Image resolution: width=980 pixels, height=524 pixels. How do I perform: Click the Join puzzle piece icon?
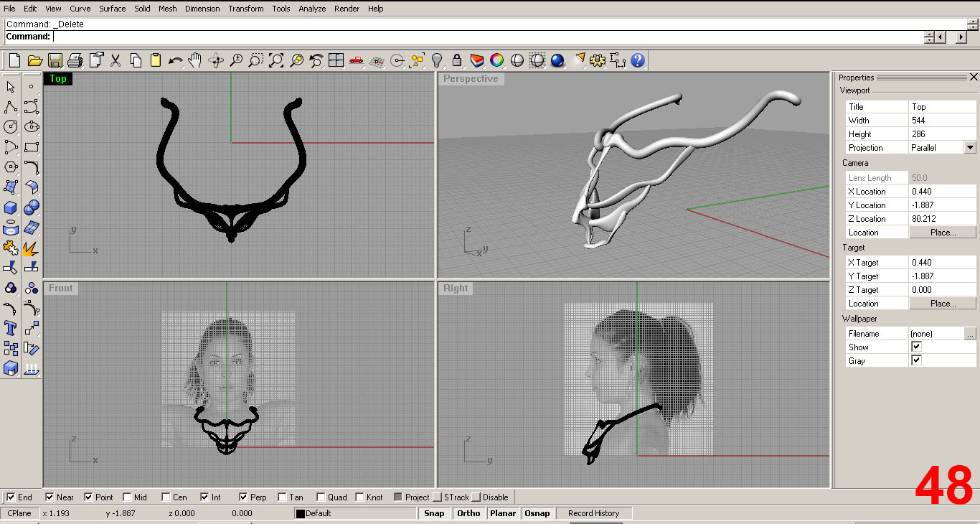[11, 248]
